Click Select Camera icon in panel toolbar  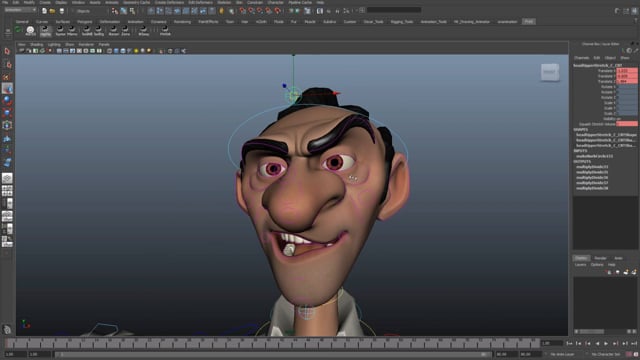pos(22,51)
